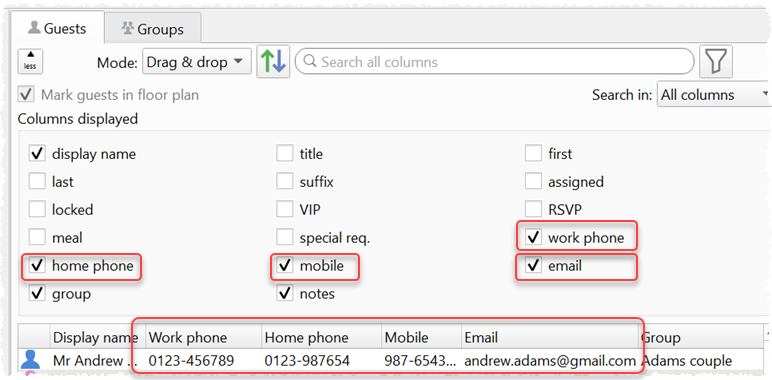Click the Email column header
The image size is (772, 380).
tap(550, 337)
